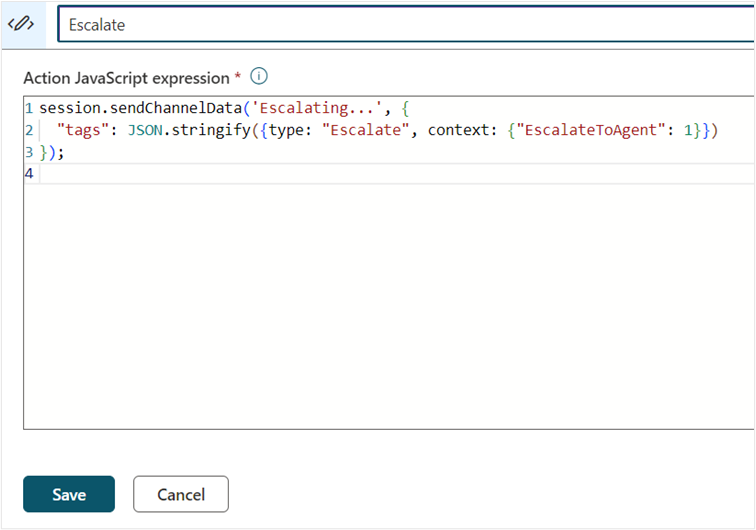Cancel editing the action
This screenshot has height=530, width=756.
pos(181,494)
